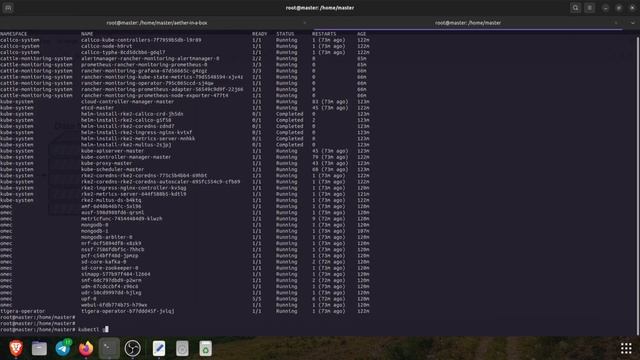The height and width of the screenshot is (360, 640).
Task: Click the sd-core-kafka-0 pod name
Action: pos(104,262)
